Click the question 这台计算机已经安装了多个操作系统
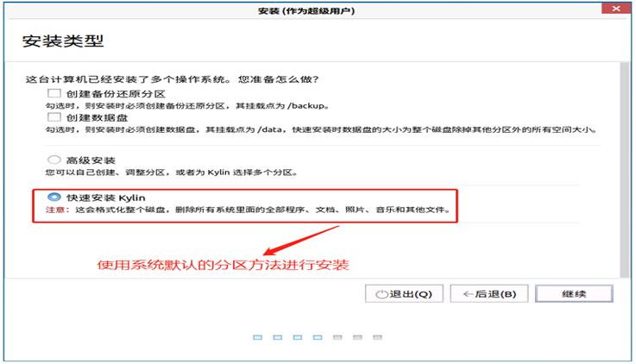This screenshot has width=636, height=364. [172, 79]
